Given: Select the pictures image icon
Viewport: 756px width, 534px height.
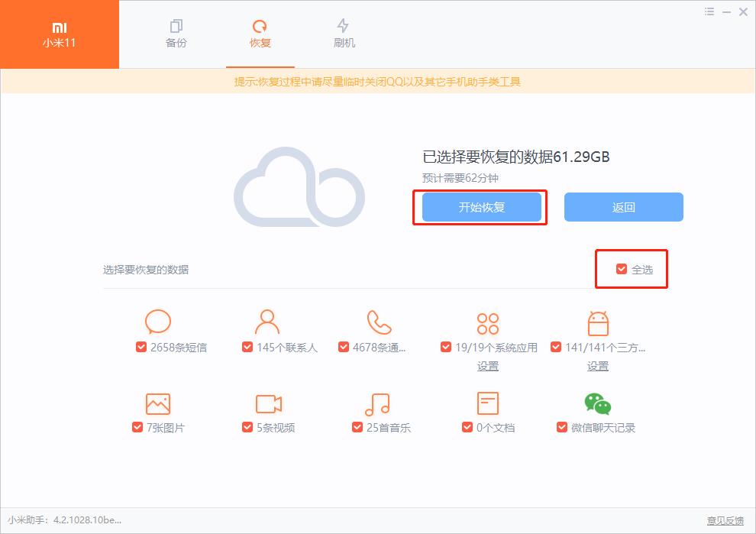Looking at the screenshot, I should (x=157, y=403).
